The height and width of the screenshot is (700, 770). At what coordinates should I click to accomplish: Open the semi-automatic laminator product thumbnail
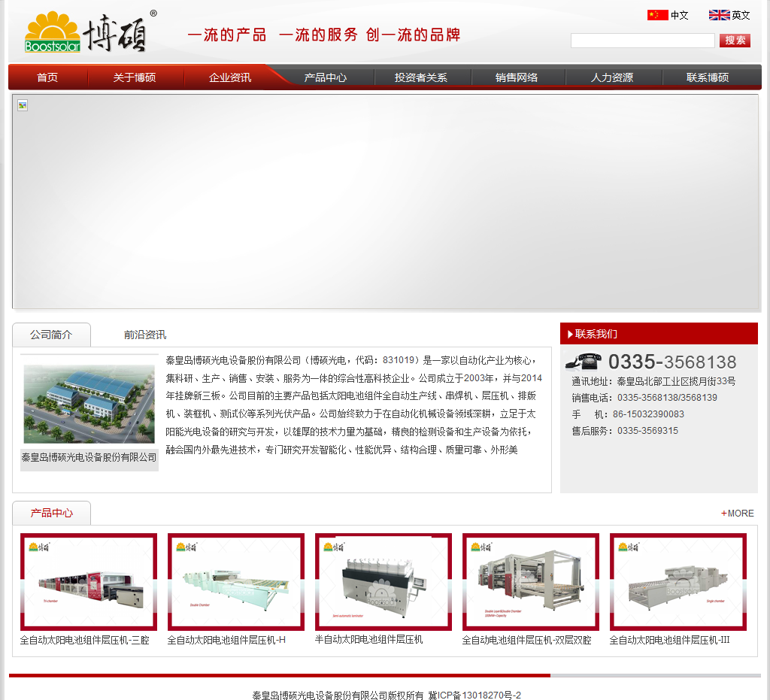pos(383,582)
